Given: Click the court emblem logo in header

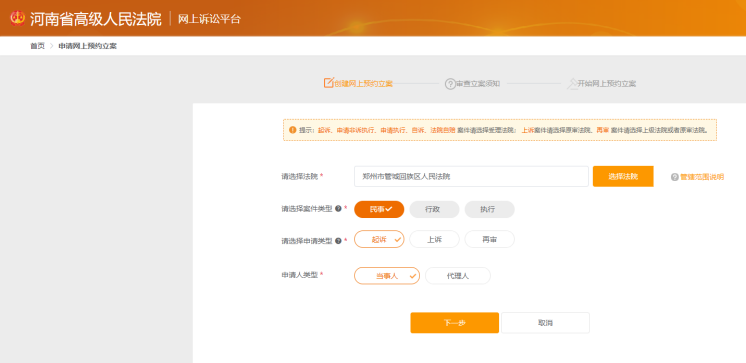Looking at the screenshot, I should coord(18,18).
